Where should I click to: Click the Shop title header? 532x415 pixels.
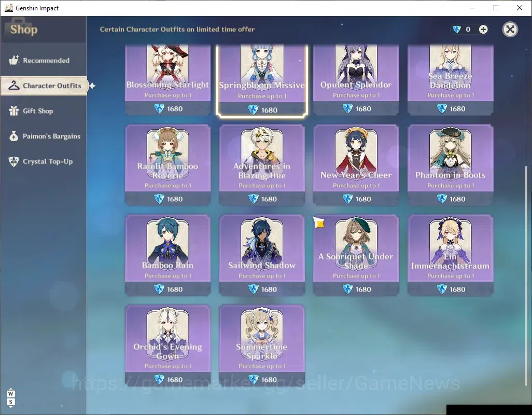[24, 30]
